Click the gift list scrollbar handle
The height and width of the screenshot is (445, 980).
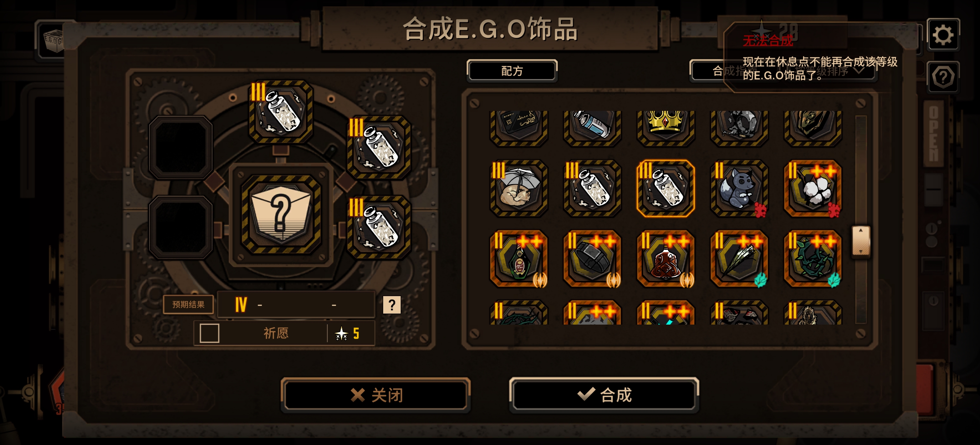860,241
